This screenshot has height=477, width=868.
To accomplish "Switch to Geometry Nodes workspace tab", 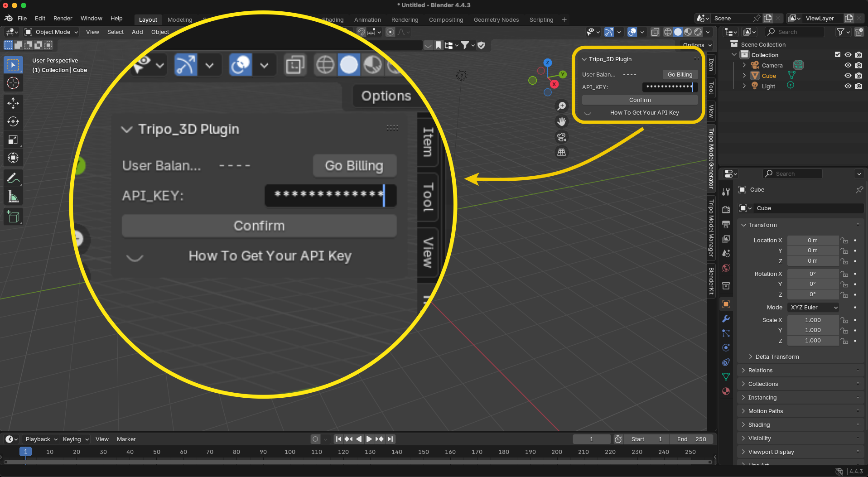I will (496, 19).
